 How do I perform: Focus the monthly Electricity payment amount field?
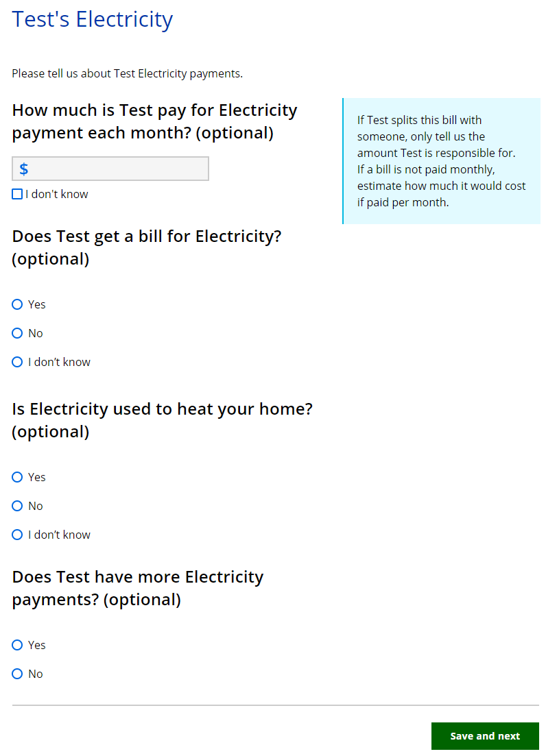pos(117,169)
